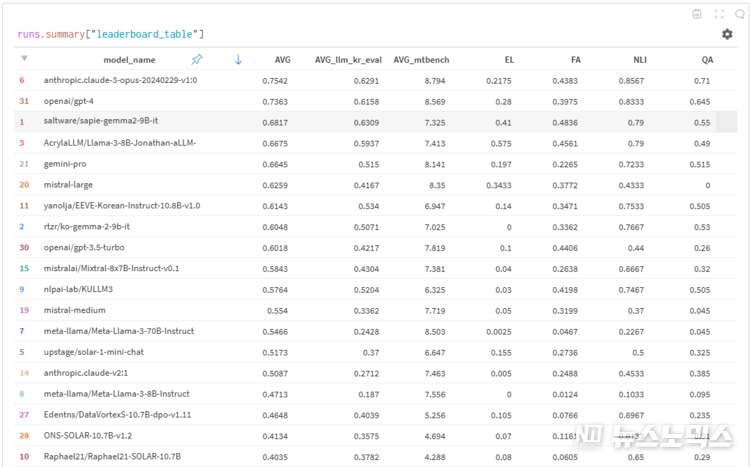
Task: Click QA value 0.505 in KULLM3 row
Action: point(700,290)
